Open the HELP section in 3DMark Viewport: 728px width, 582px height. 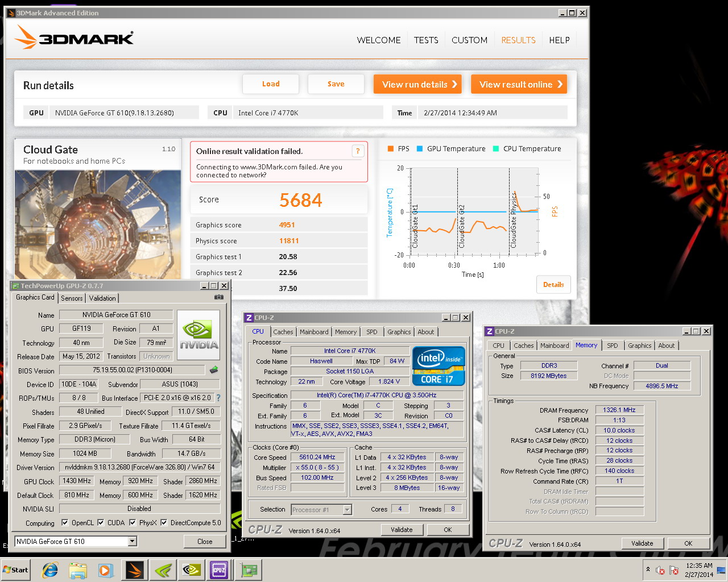pos(559,40)
